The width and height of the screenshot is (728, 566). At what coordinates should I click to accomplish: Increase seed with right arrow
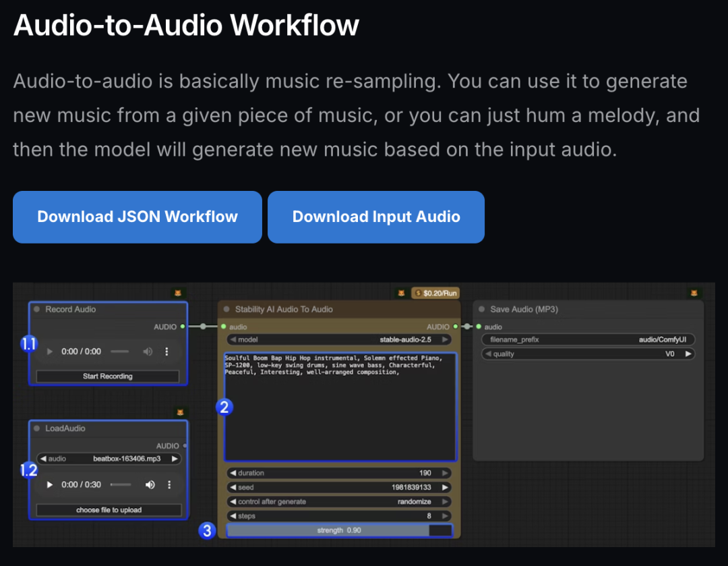point(445,488)
